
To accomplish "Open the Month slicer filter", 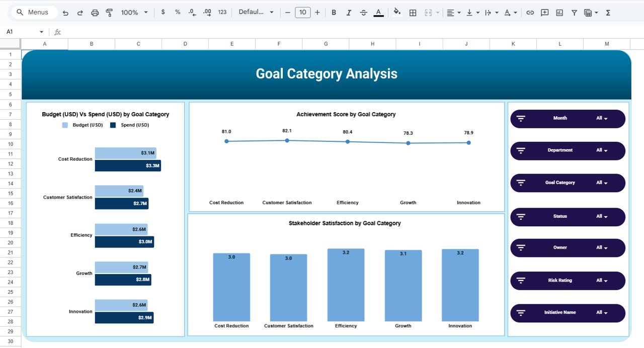I will pos(602,119).
